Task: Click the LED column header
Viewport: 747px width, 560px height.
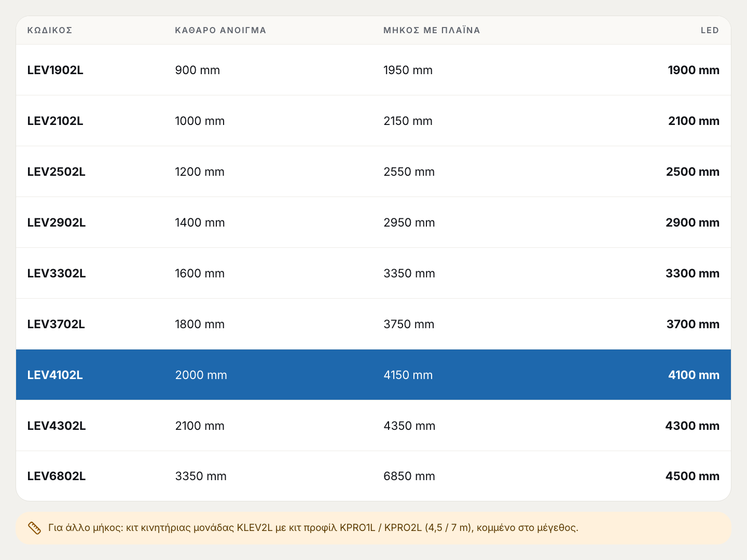Action: pyautogui.click(x=710, y=30)
